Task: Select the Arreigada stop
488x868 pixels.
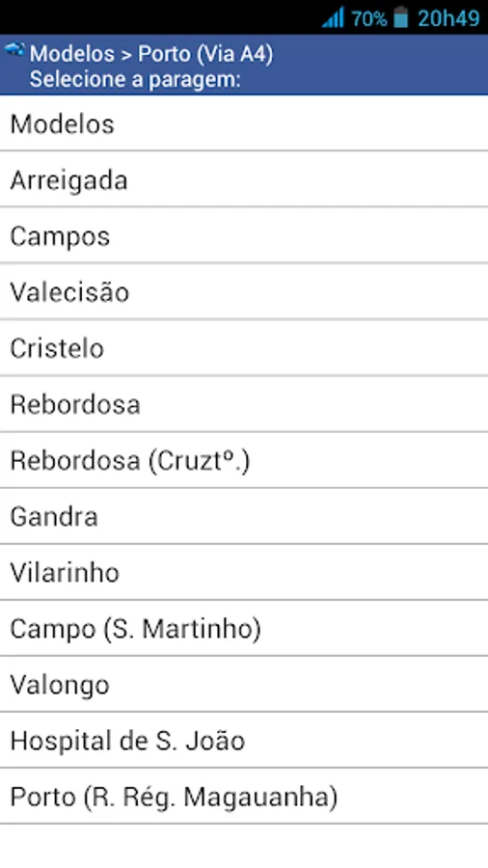Action: (x=244, y=178)
